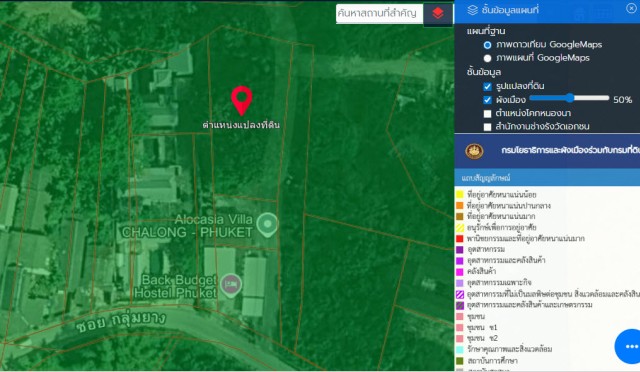The width and height of the screenshot is (640, 372).
Task: Click the olive green สถาบันการศึกษา swatch
Action: pyautogui.click(x=460, y=361)
